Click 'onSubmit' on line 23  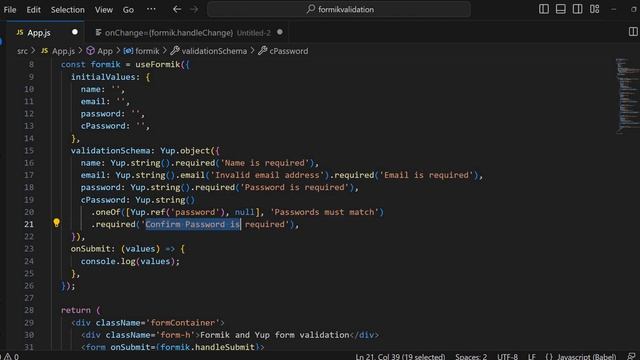pyautogui.click(x=91, y=249)
